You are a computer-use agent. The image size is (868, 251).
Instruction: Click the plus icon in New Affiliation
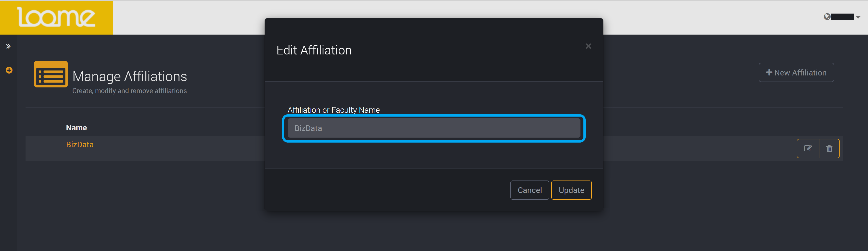pyautogui.click(x=769, y=73)
